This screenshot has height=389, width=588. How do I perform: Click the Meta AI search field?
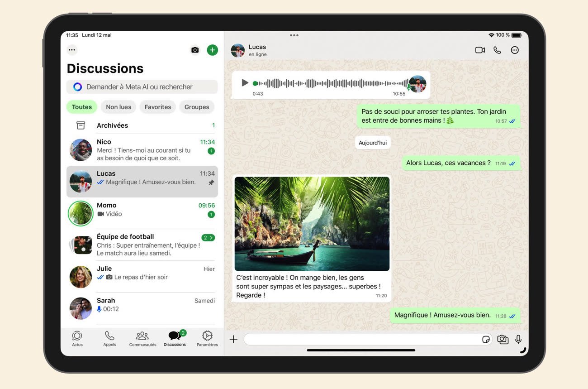(x=142, y=87)
